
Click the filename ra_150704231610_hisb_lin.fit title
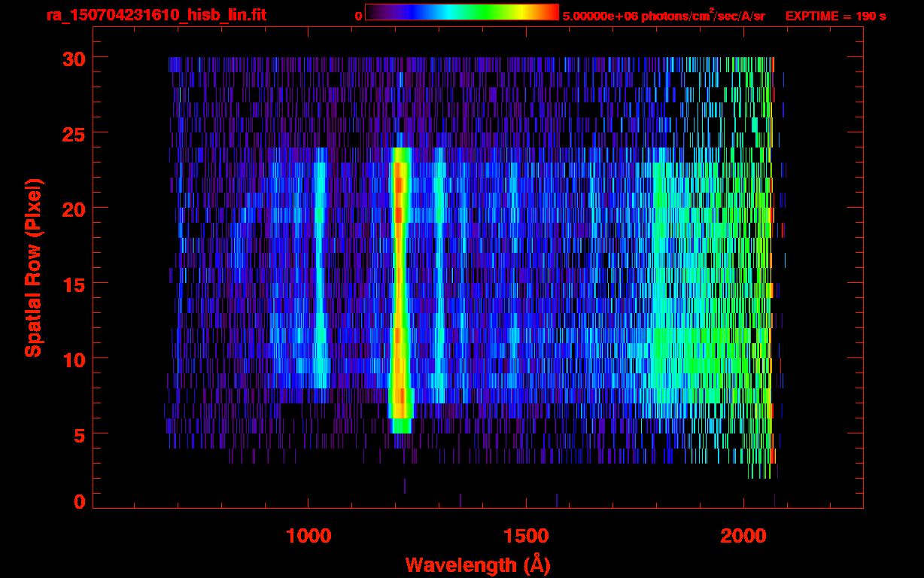156,15
